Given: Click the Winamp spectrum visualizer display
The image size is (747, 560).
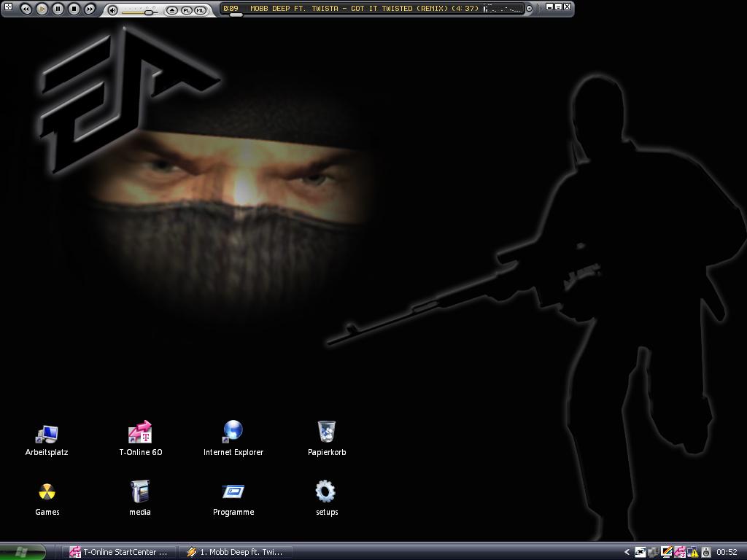Looking at the screenshot, I should tap(503, 9).
